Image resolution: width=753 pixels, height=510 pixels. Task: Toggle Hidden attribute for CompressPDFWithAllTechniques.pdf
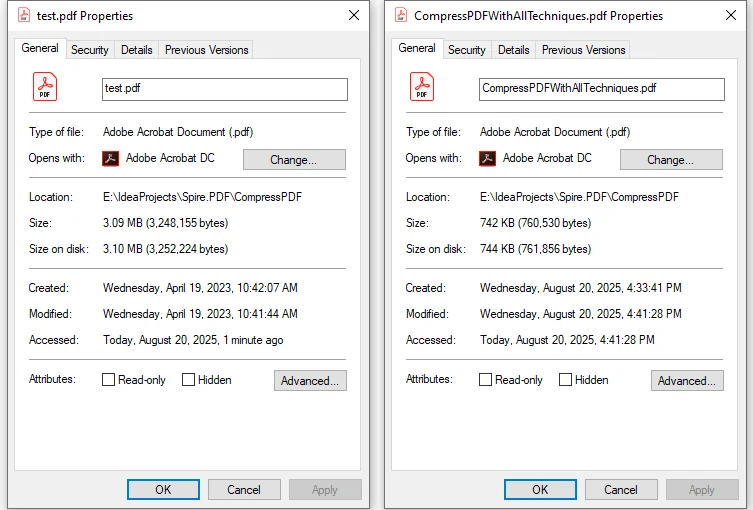(565, 380)
